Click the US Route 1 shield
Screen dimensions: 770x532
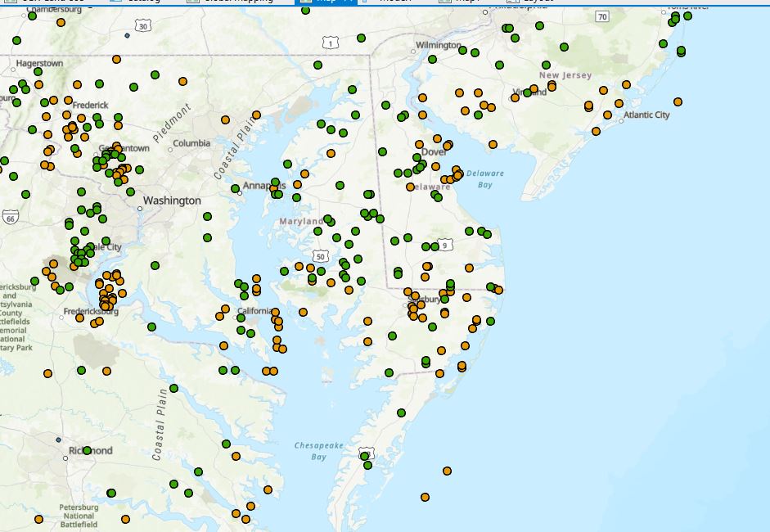[x=331, y=43]
